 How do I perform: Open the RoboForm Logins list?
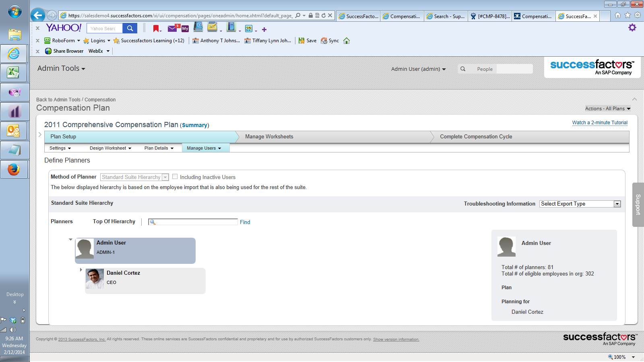pos(97,41)
